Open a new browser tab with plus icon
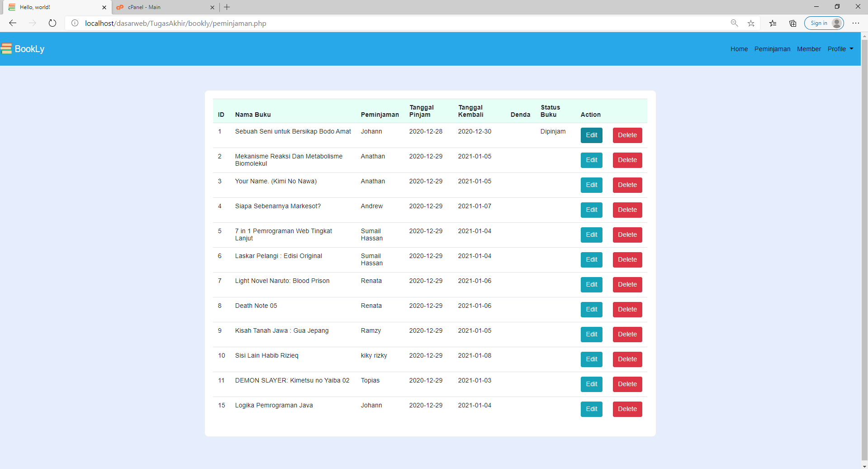Screen dimensions: 868x469 (227, 7)
